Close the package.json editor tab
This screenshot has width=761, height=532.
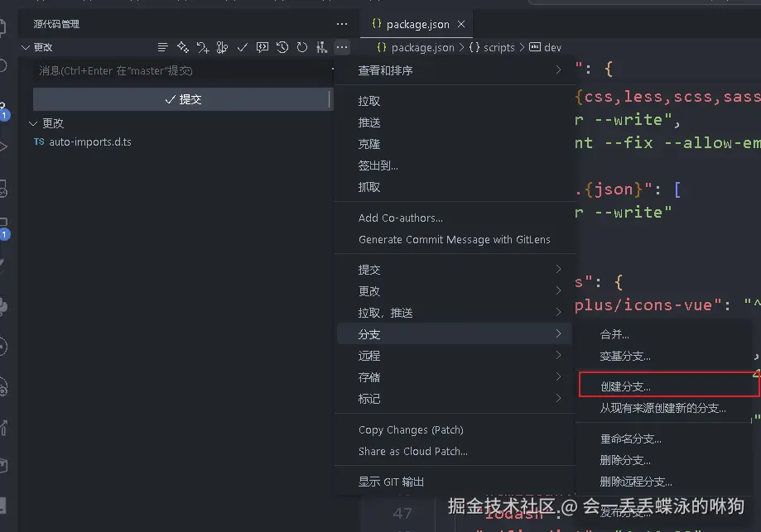click(x=461, y=24)
